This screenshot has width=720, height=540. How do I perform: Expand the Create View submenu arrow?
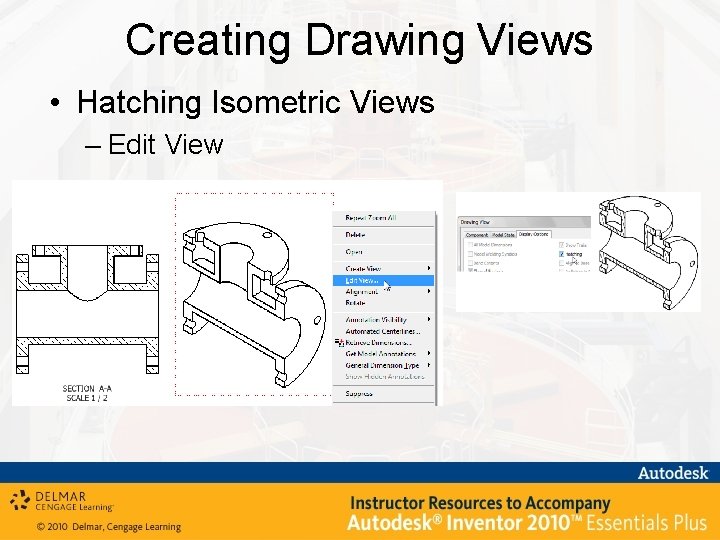429,268
